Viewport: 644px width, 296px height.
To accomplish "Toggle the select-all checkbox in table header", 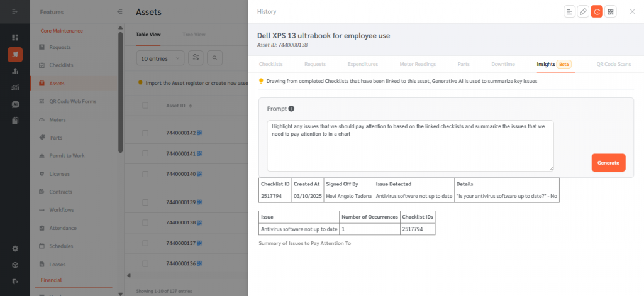I will tap(145, 106).
